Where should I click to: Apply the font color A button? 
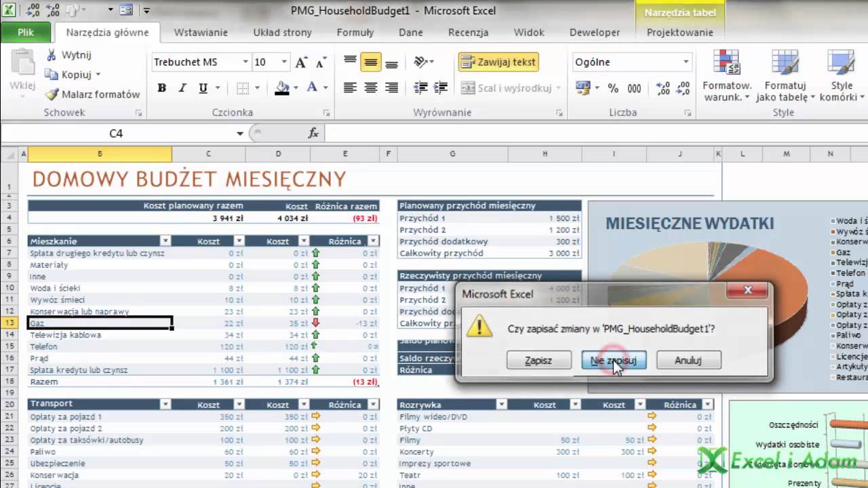coord(312,88)
